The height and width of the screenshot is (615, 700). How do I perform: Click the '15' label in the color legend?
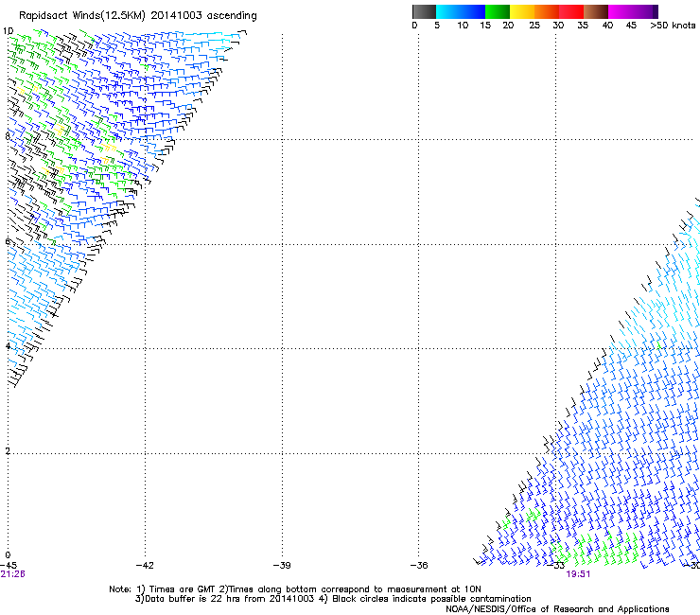pos(485,26)
